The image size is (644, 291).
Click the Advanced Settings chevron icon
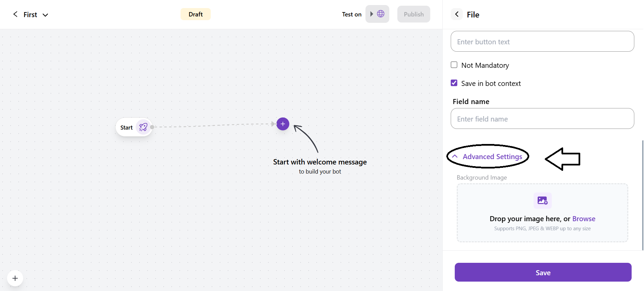pyautogui.click(x=455, y=156)
